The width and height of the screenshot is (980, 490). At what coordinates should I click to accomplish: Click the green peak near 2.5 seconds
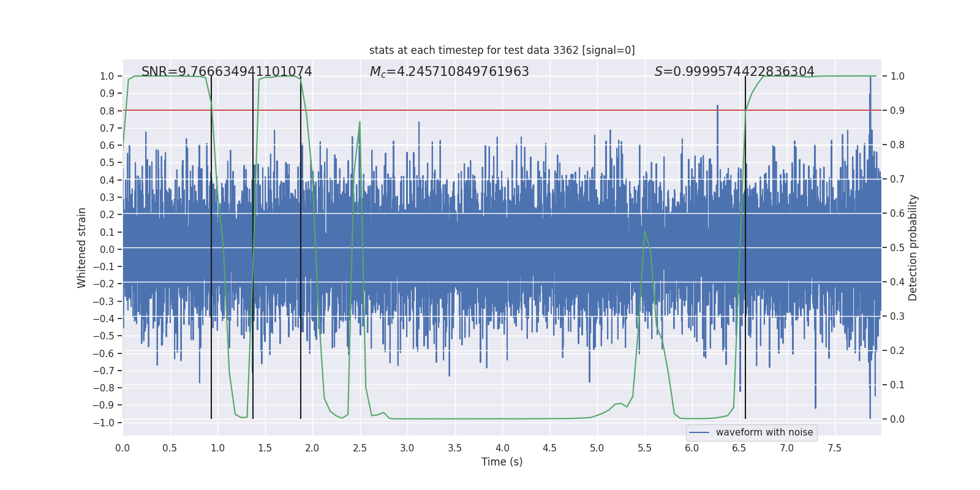[360, 121]
